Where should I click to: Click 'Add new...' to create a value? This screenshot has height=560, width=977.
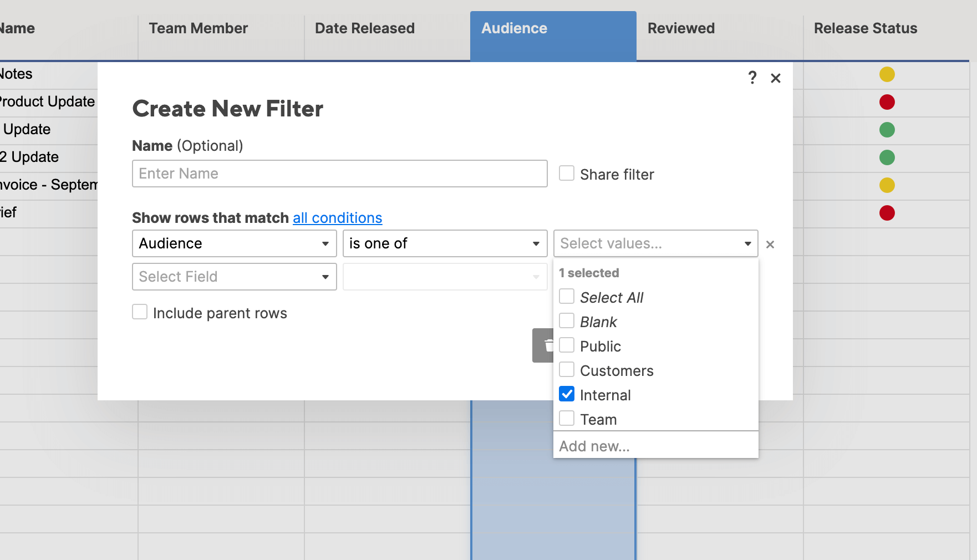pos(594,446)
